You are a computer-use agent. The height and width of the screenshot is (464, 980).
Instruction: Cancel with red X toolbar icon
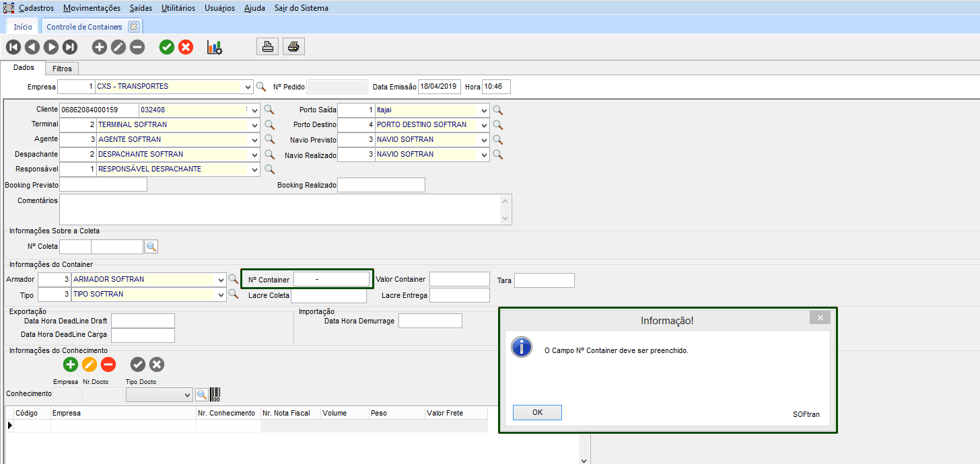pyautogui.click(x=186, y=47)
